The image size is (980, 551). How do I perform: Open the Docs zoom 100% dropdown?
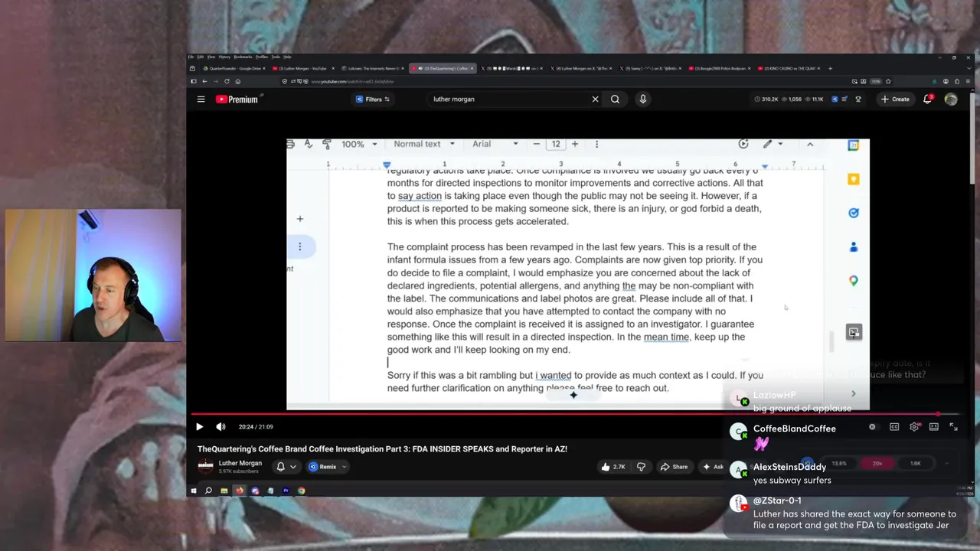[359, 144]
